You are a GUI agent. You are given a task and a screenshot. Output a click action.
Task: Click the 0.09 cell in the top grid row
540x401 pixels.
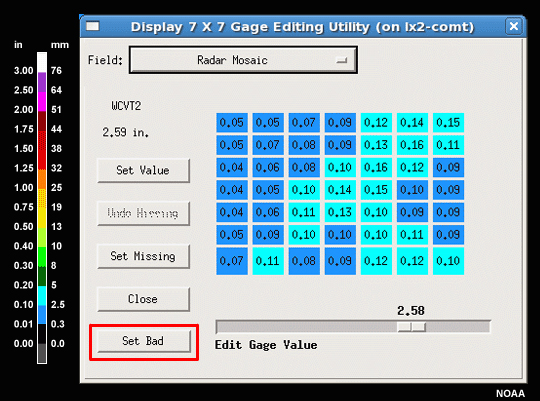[x=340, y=123]
